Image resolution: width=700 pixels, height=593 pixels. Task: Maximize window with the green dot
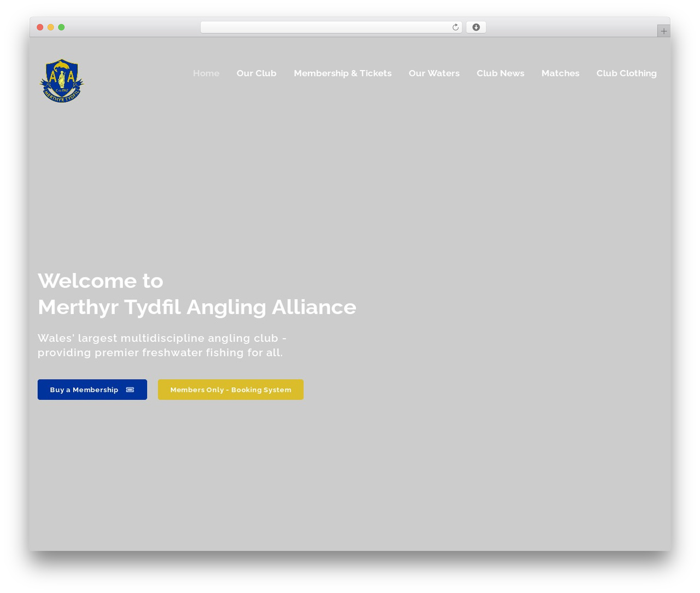tap(61, 27)
